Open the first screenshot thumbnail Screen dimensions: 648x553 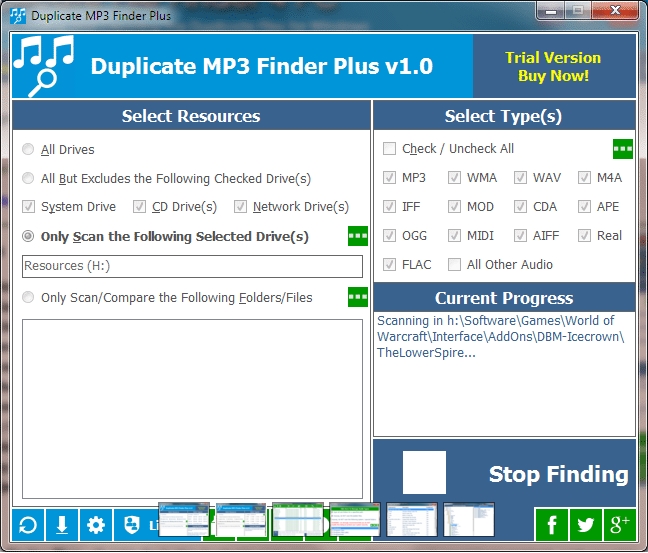[184, 519]
